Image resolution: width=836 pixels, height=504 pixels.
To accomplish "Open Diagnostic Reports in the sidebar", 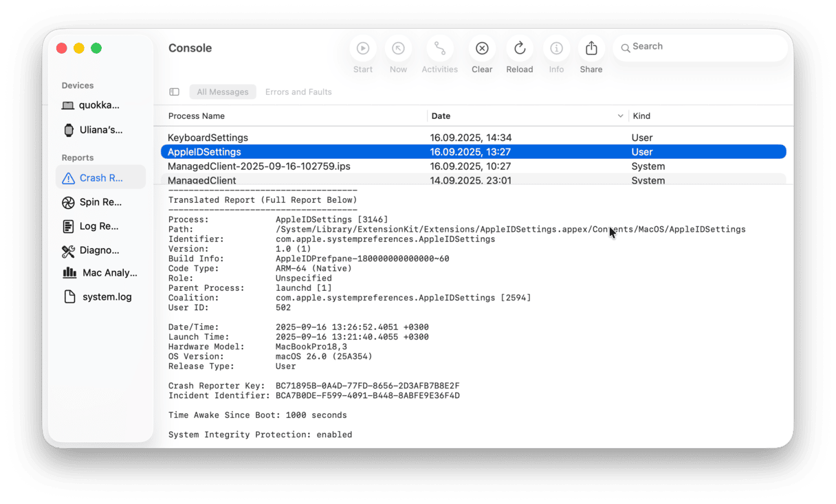I will (100, 250).
